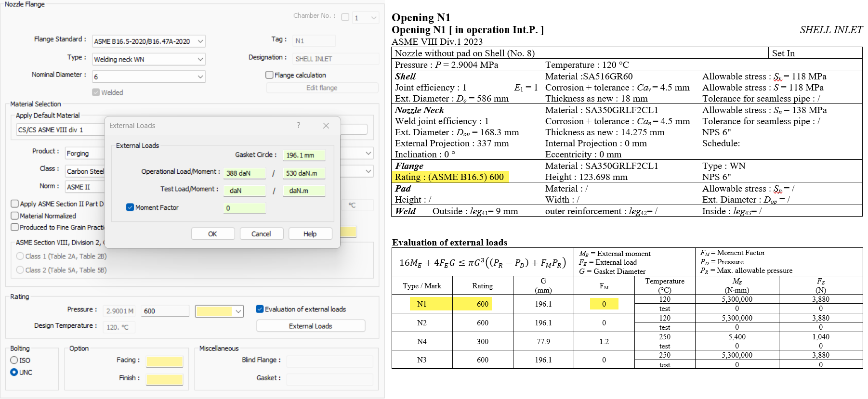Enable Apply ASME Section II Part D
The height and width of the screenshot is (399, 868).
pyautogui.click(x=15, y=204)
